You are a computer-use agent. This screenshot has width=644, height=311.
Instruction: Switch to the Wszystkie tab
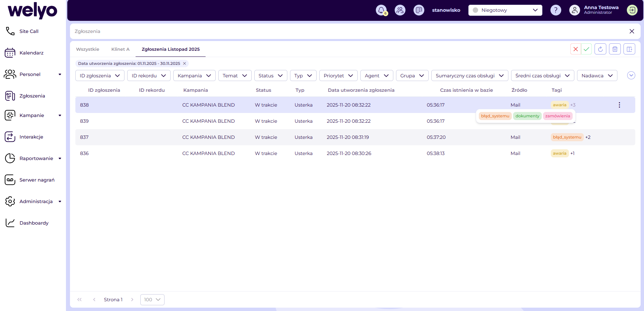coord(87,49)
